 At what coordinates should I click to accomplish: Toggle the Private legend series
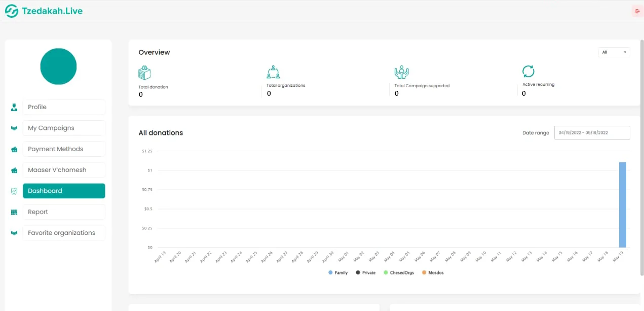[x=365, y=273]
